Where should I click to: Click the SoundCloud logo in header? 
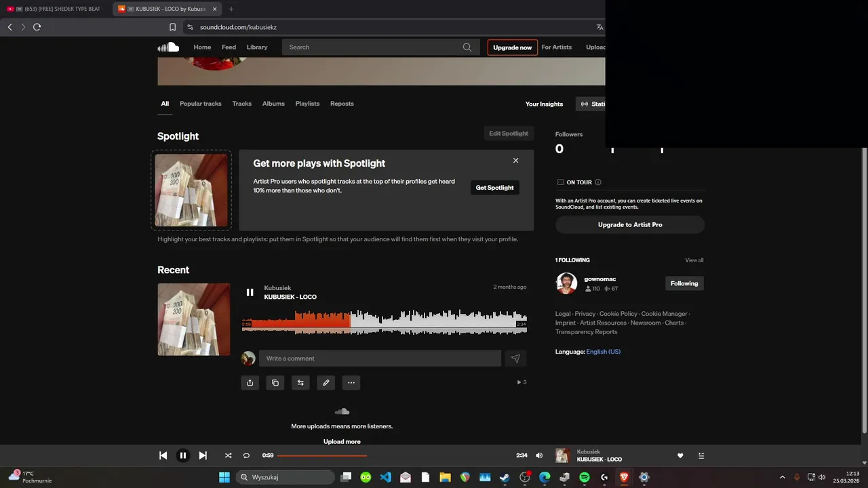168,47
